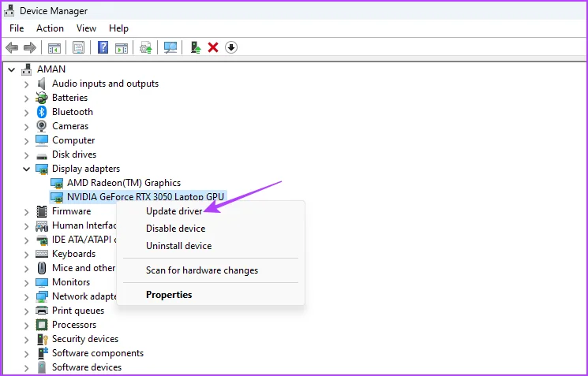The width and height of the screenshot is (588, 376).
Task: Click the circled down-arrow toolbar icon
Action: 231,47
